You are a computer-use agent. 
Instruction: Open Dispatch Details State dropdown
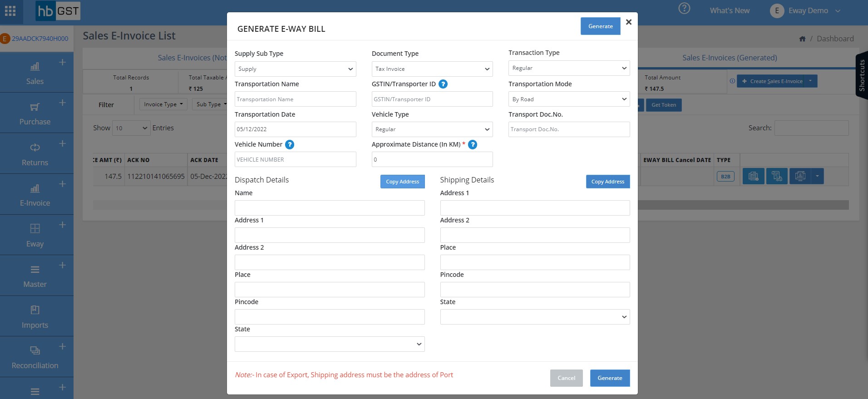tap(330, 344)
